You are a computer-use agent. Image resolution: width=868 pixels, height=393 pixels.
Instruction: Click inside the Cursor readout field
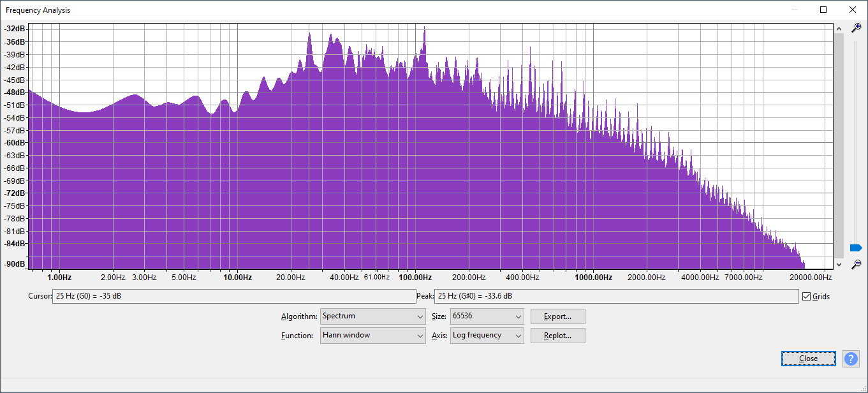234,296
